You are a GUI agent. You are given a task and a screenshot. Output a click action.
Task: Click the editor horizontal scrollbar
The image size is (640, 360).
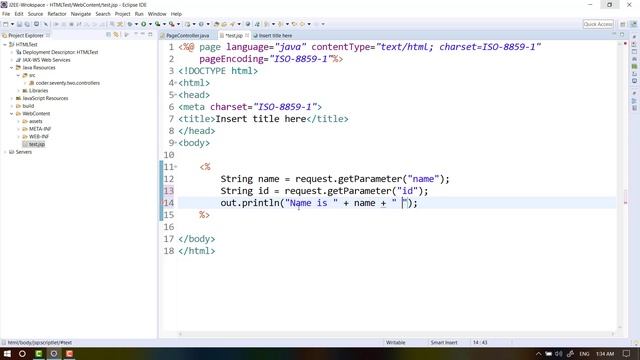(x=396, y=334)
